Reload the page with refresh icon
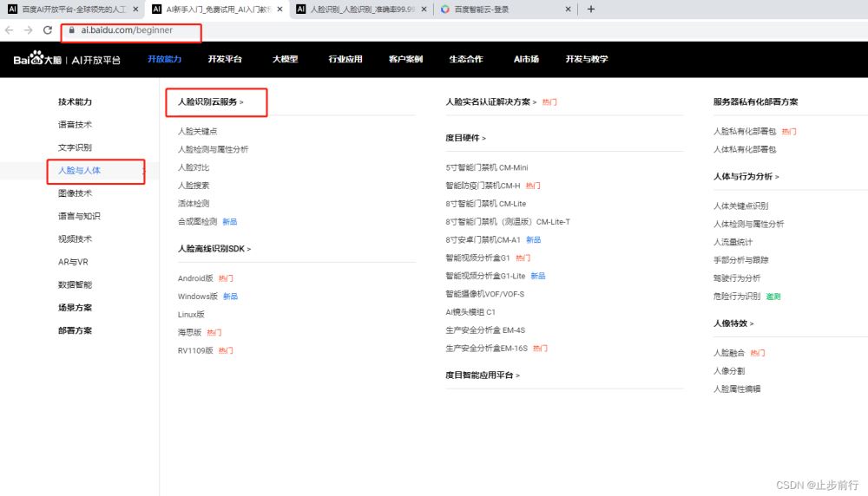The width and height of the screenshot is (868, 496). point(48,29)
